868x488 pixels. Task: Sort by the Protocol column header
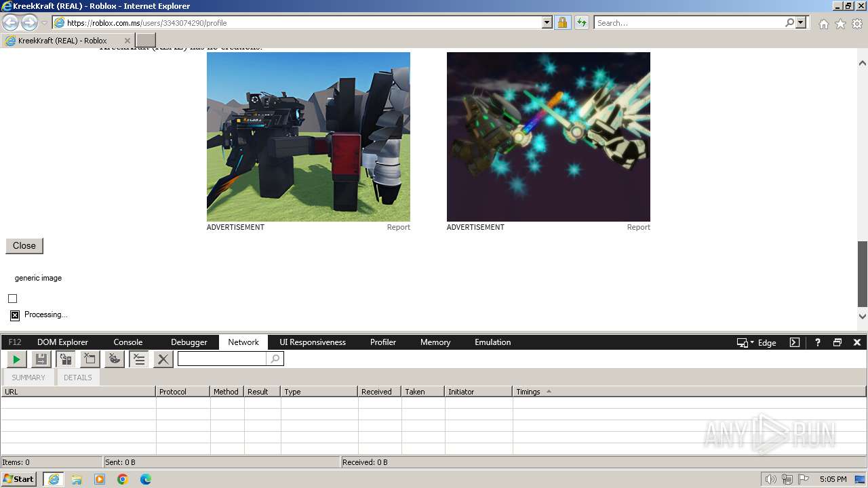coord(183,392)
